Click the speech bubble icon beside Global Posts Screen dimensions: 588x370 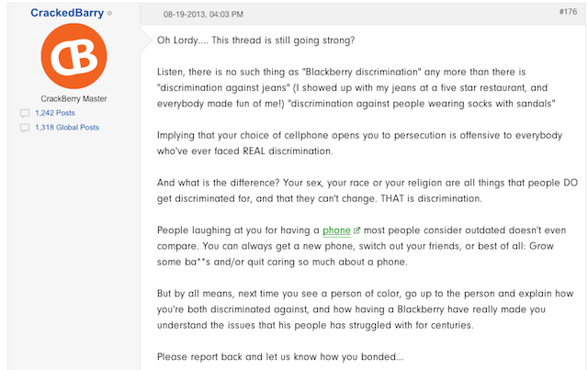pos(25,128)
